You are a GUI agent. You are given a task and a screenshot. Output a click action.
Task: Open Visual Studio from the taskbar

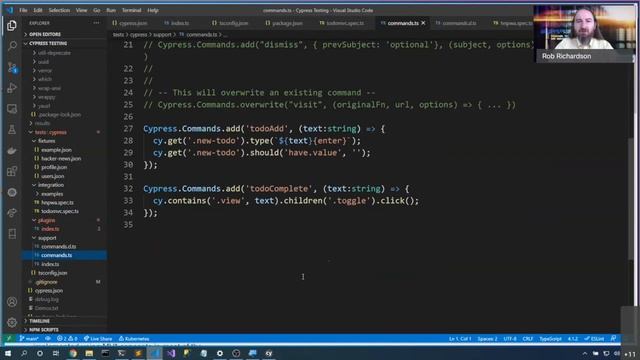pos(171,353)
